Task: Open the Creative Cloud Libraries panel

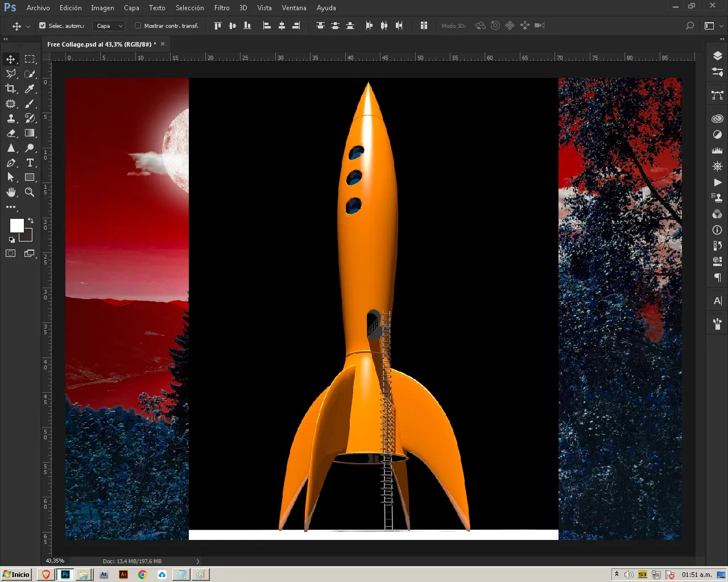Action: pyautogui.click(x=717, y=118)
